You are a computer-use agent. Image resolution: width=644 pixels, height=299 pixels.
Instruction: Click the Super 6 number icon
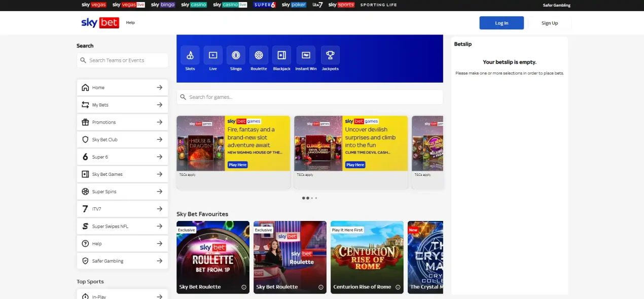(x=85, y=157)
